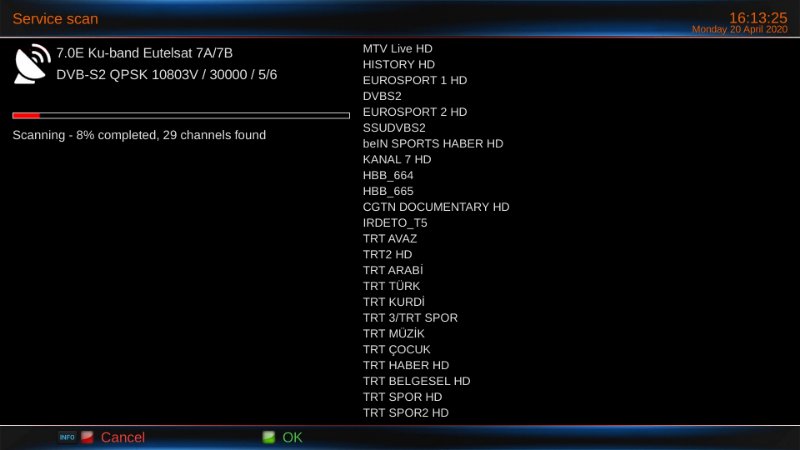The width and height of the screenshot is (800, 450).
Task: Select the Service scan title
Action: 55,19
